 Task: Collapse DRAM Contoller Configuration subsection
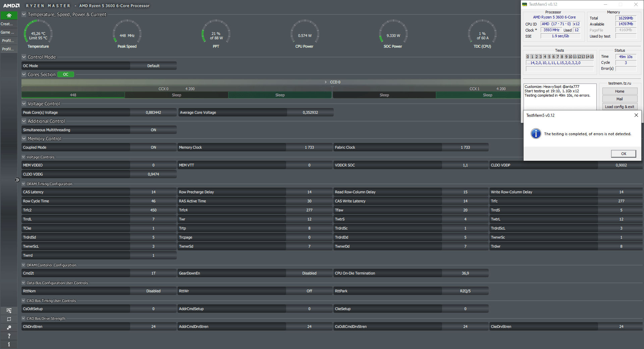click(23, 265)
